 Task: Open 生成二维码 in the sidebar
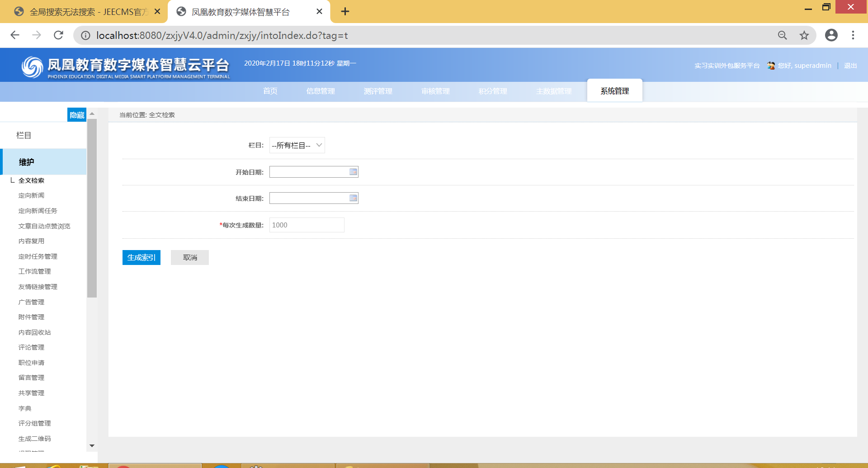[34, 439]
